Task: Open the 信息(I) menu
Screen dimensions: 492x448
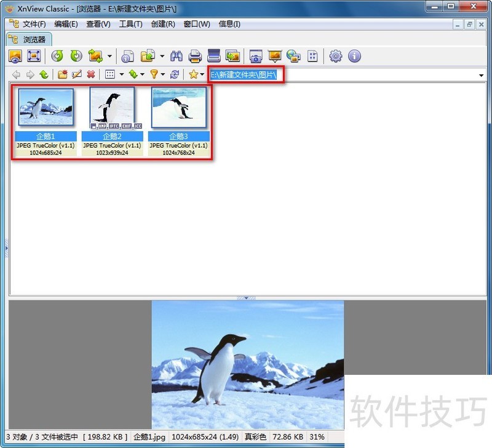Action: tap(229, 24)
